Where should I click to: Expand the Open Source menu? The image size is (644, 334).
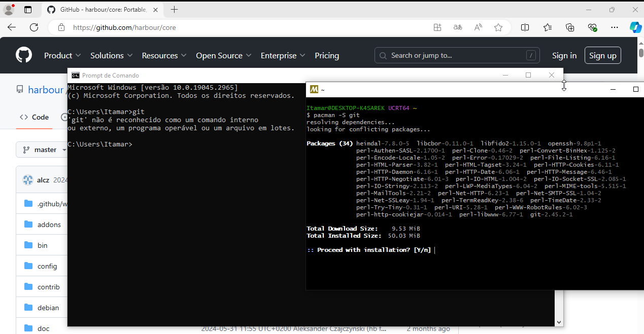click(x=223, y=55)
